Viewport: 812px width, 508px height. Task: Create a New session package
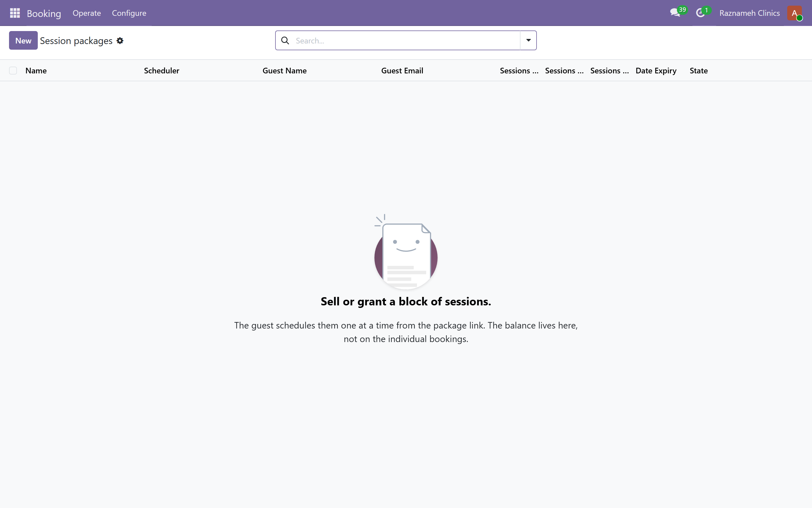(23, 41)
